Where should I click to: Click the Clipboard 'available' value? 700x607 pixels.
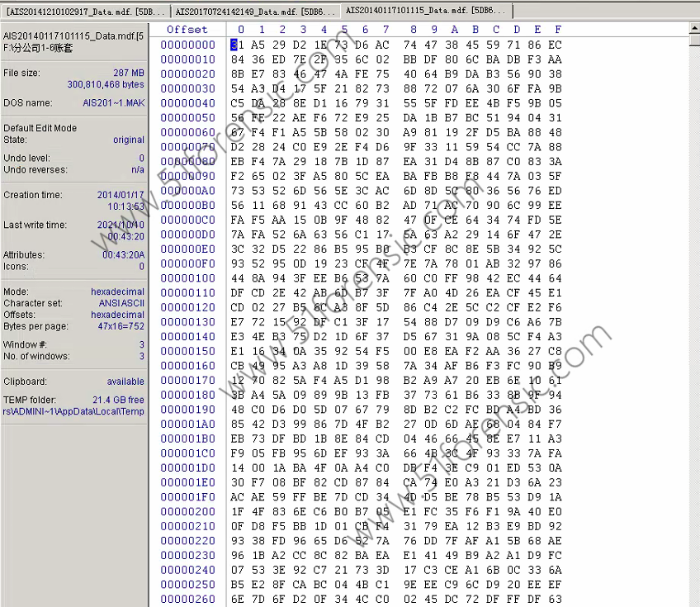[x=125, y=382]
